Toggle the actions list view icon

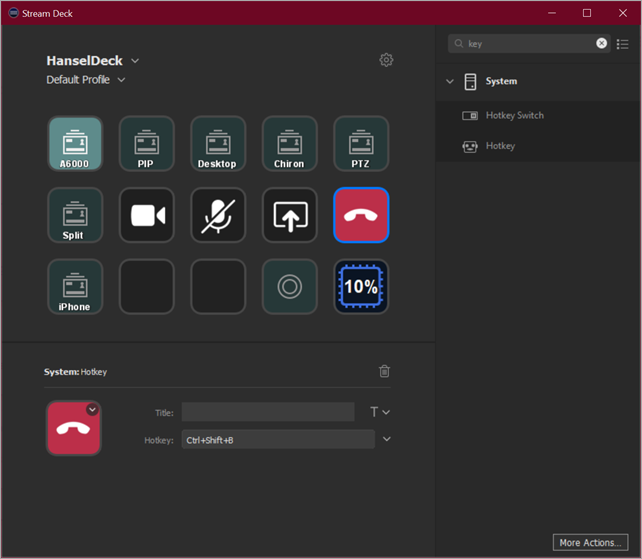point(622,44)
